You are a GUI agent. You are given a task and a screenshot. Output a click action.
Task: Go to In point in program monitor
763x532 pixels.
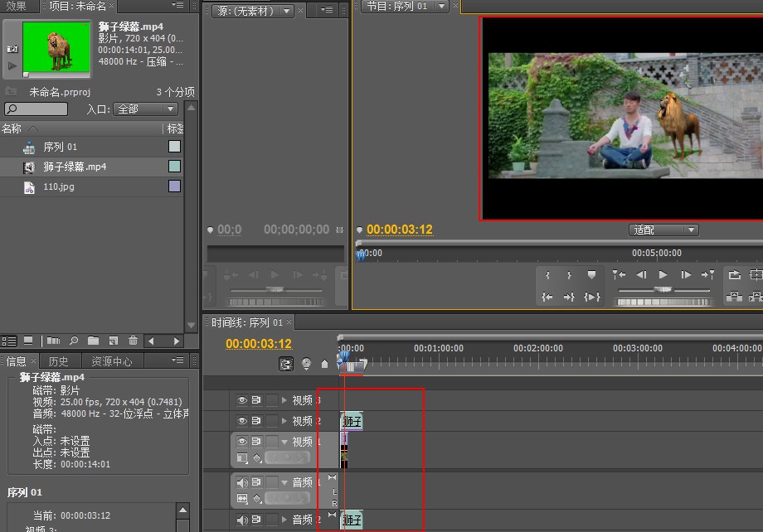547,297
